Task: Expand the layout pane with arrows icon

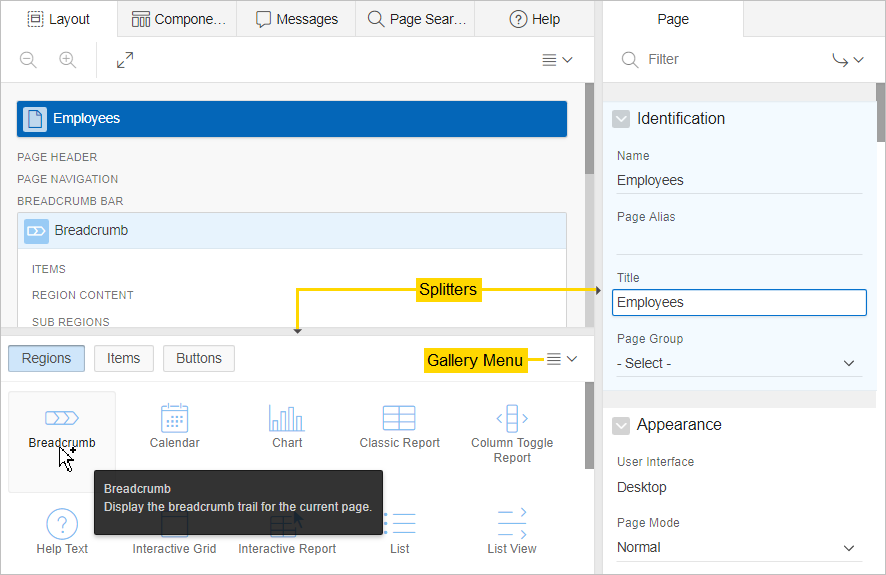Action: pyautogui.click(x=125, y=60)
